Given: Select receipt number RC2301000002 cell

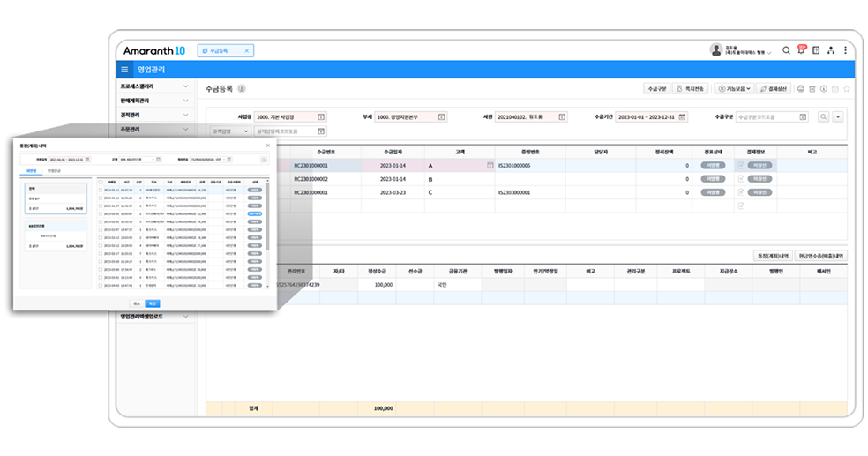Looking at the screenshot, I should [x=325, y=179].
